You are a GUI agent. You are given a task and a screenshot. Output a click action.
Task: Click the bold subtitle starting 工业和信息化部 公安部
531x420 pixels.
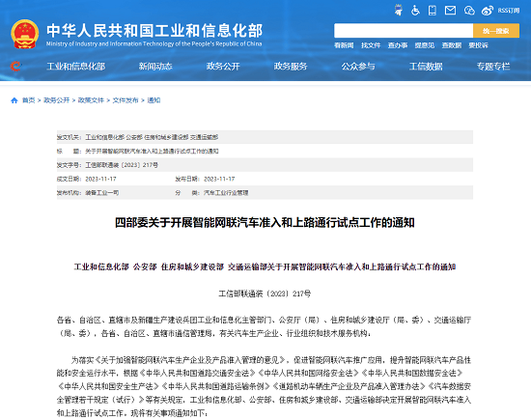[265, 266]
